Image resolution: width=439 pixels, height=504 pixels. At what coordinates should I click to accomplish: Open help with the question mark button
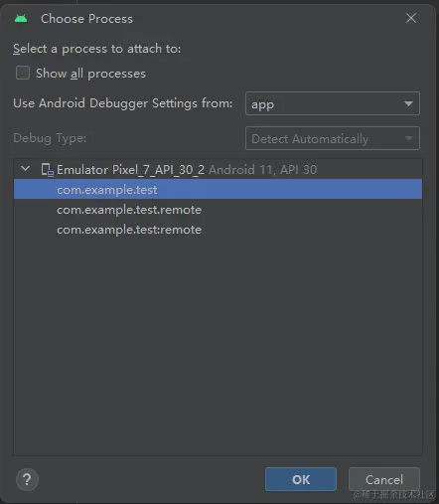27,479
